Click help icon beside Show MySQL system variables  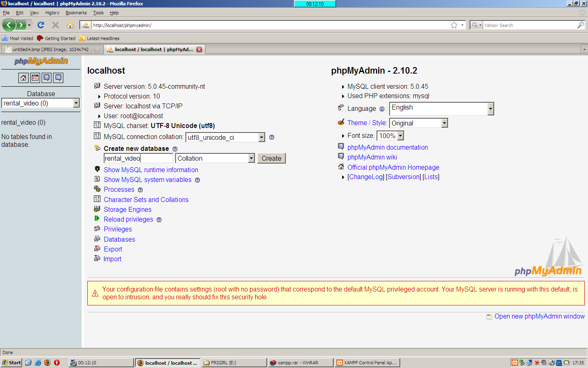click(197, 180)
